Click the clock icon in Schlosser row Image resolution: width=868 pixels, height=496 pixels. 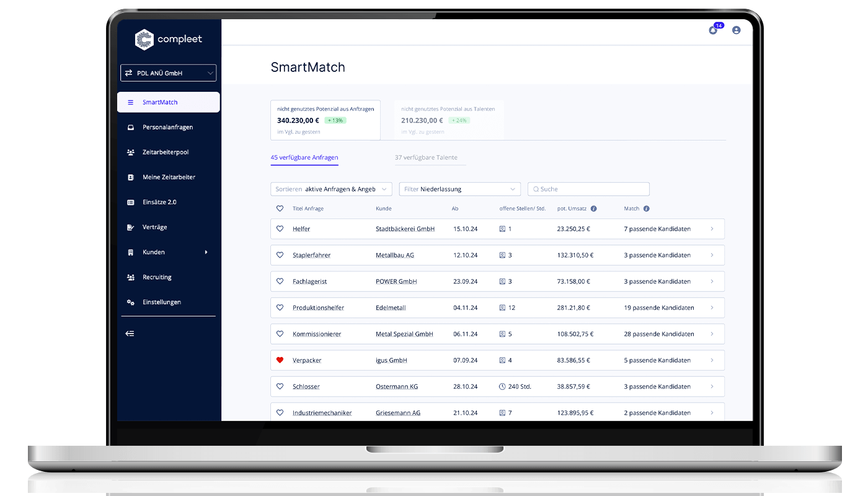pos(502,386)
